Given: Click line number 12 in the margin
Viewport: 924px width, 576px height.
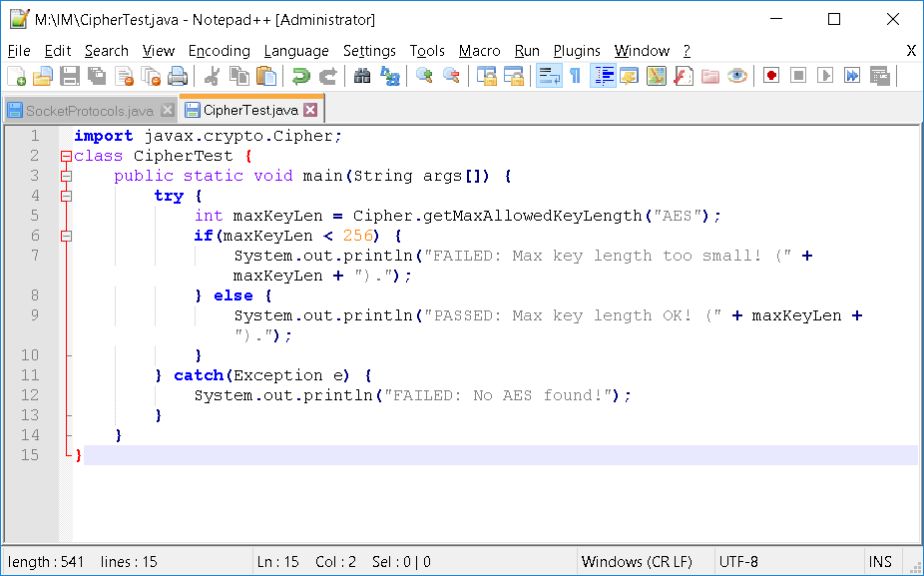Looking at the screenshot, I should [x=30, y=395].
